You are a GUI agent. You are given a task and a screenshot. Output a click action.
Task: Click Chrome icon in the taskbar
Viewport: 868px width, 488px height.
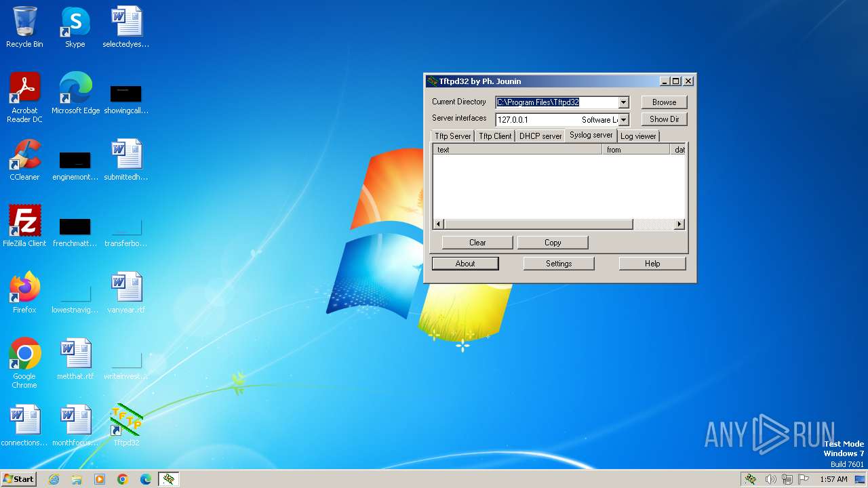(x=123, y=479)
